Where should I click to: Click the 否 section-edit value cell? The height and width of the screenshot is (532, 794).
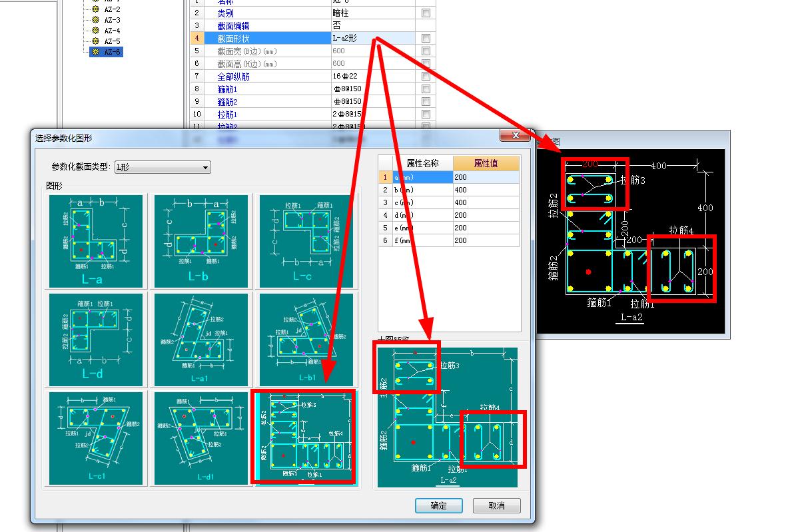pyautogui.click(x=373, y=26)
